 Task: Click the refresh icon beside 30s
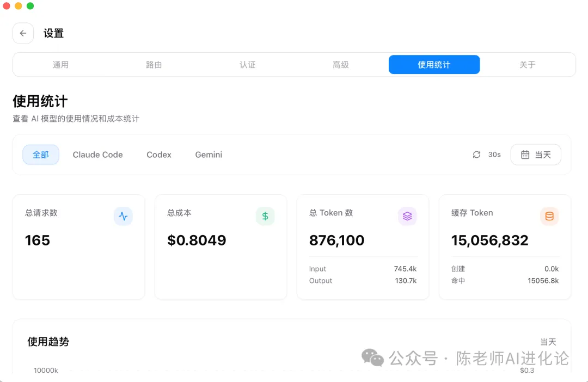(476, 155)
